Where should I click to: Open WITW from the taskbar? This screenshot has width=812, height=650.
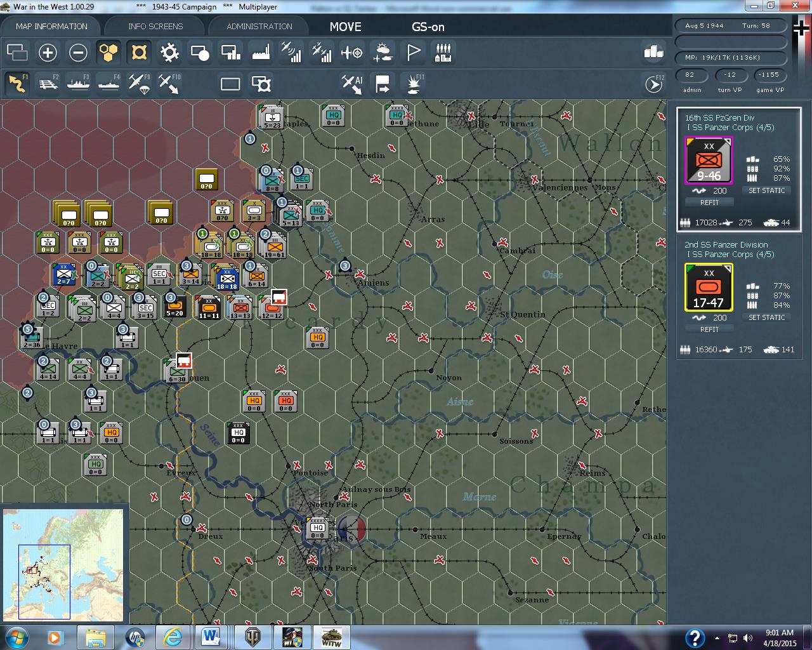click(x=331, y=637)
